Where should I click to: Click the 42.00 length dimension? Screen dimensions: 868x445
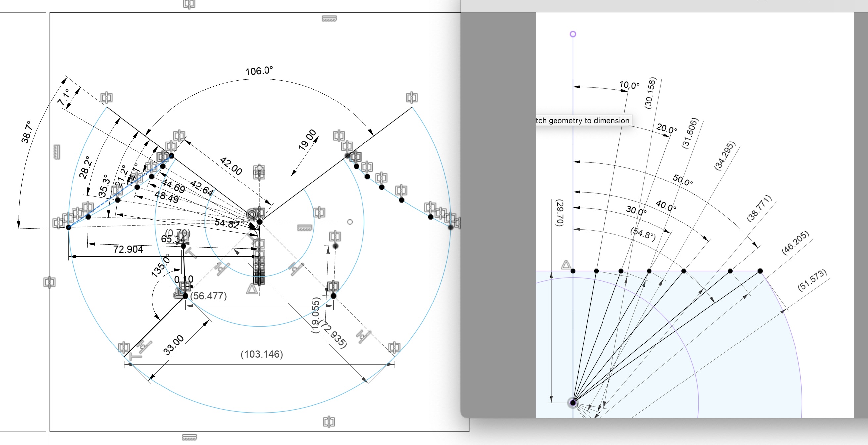point(231,166)
